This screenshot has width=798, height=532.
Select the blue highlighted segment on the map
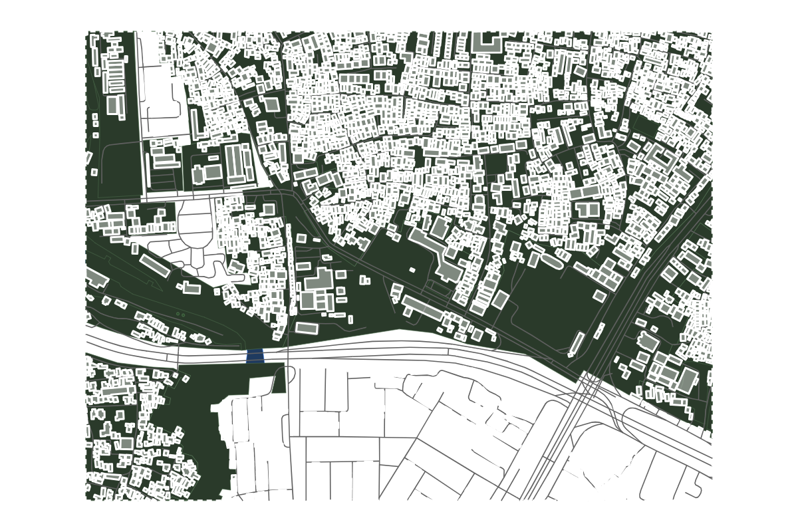coord(255,356)
